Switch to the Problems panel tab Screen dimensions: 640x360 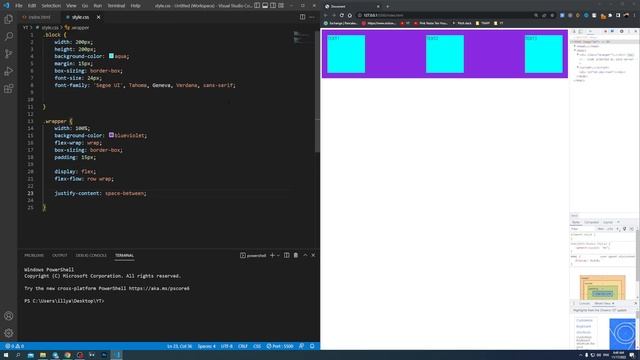[x=34, y=256]
